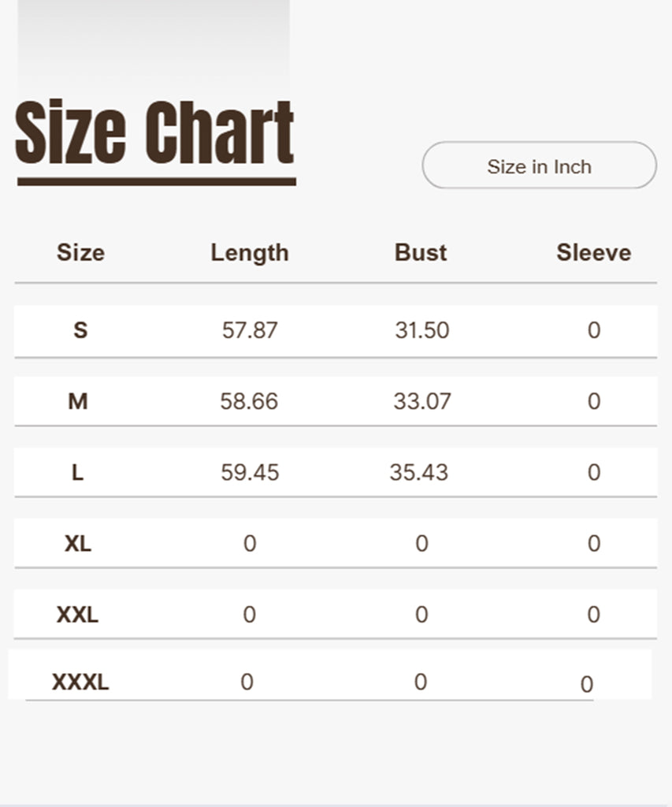Screen dimensions: 672x807
Task: Click the 31.50 bust value
Action: [x=422, y=330]
